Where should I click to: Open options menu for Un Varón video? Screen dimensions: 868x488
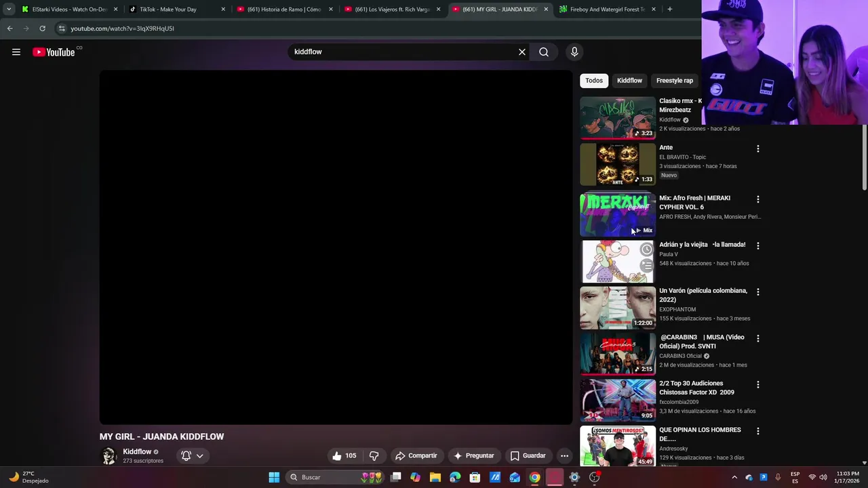(x=758, y=291)
